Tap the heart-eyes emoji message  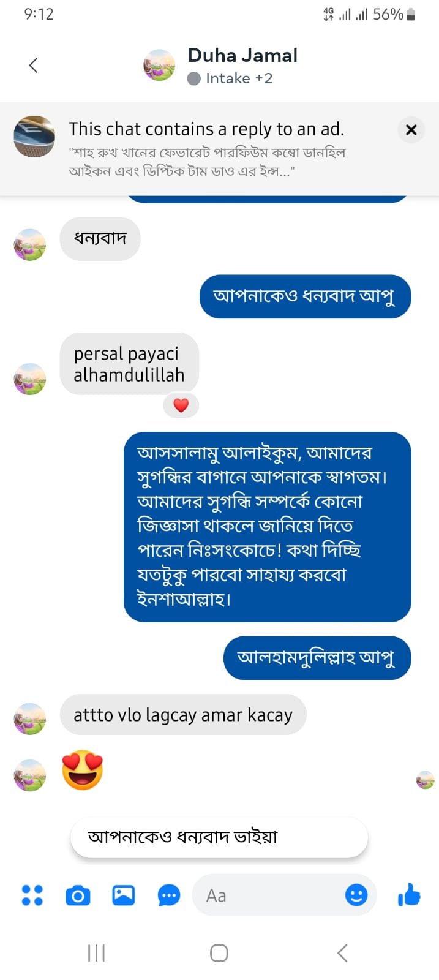tap(83, 770)
